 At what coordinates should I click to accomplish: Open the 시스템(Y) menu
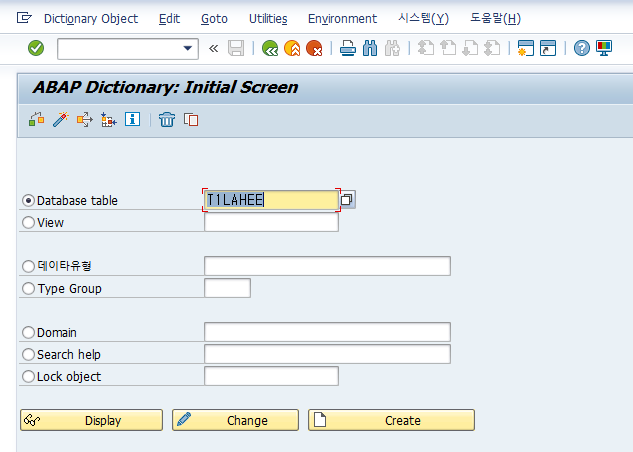(423, 19)
